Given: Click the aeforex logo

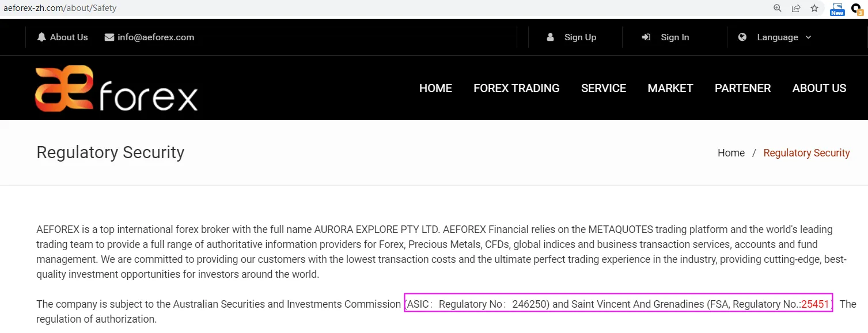Looking at the screenshot, I should 116,89.
